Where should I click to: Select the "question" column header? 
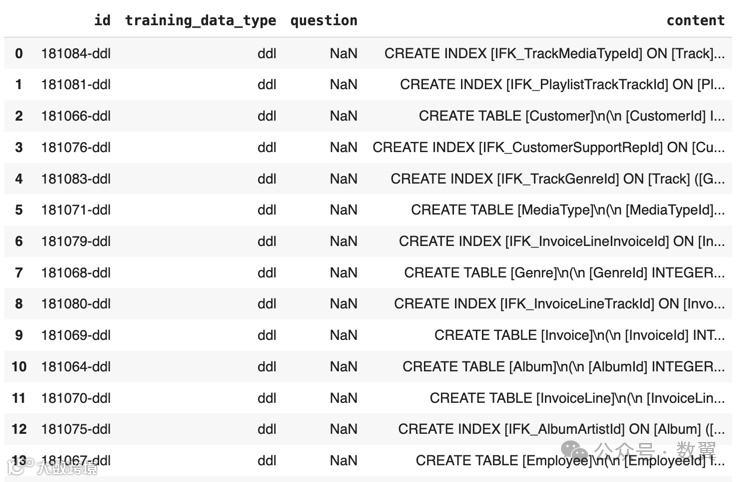(323, 20)
